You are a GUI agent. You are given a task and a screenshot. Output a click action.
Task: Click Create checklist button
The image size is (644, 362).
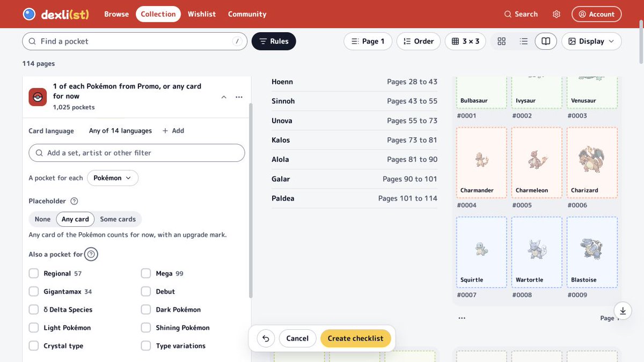click(356, 338)
